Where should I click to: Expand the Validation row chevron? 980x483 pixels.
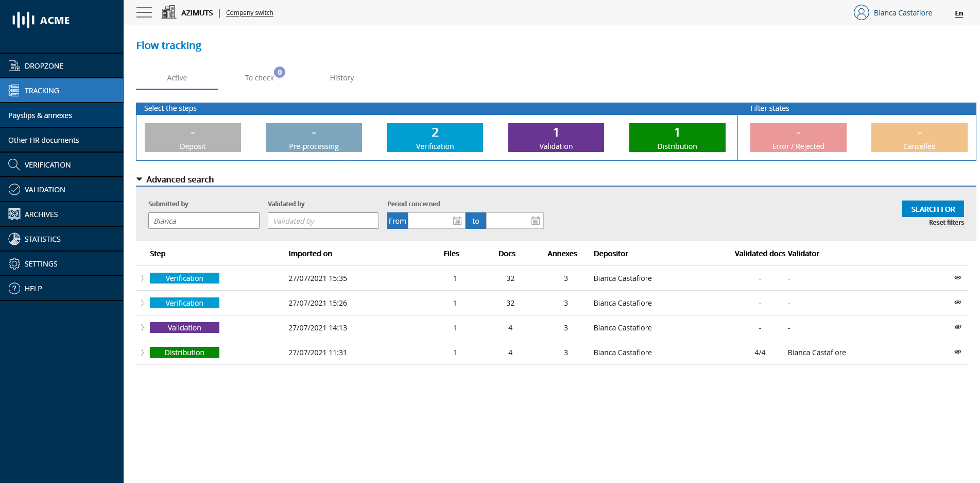[x=142, y=327]
